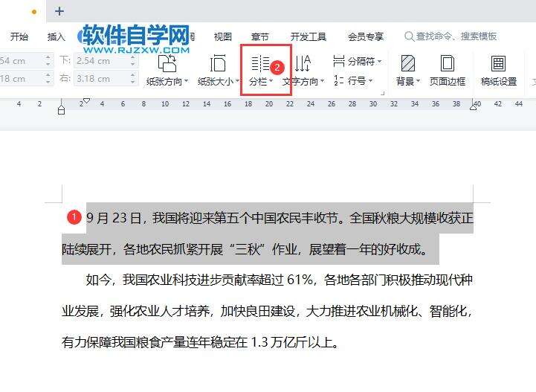Click the new tab plus button
This screenshot has height=392, width=536.
tap(59, 11)
